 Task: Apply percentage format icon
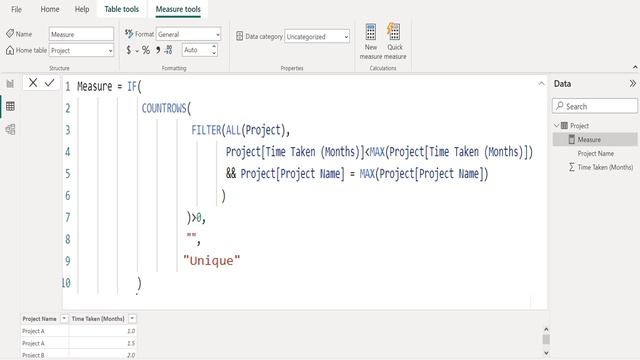(x=146, y=50)
